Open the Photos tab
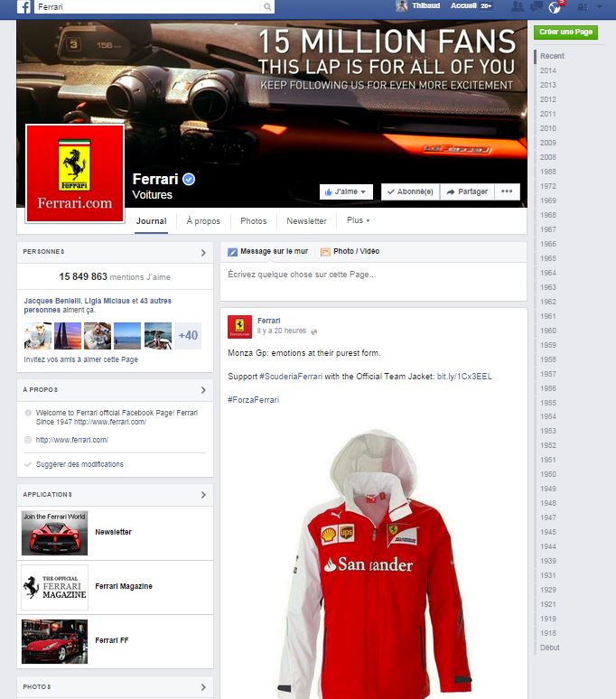 [253, 221]
